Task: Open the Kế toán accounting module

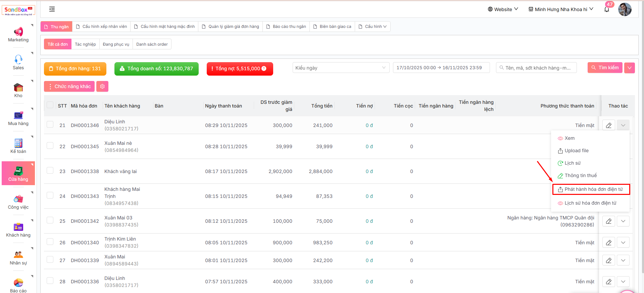Action: coord(18,146)
